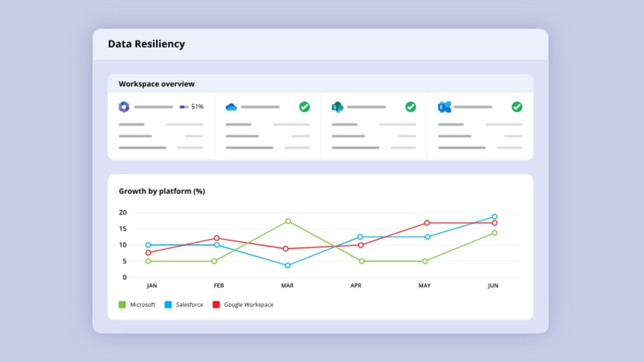Image resolution: width=644 pixels, height=362 pixels.
Task: Toggle the Microsoft legend green swatch
Action: click(122, 305)
